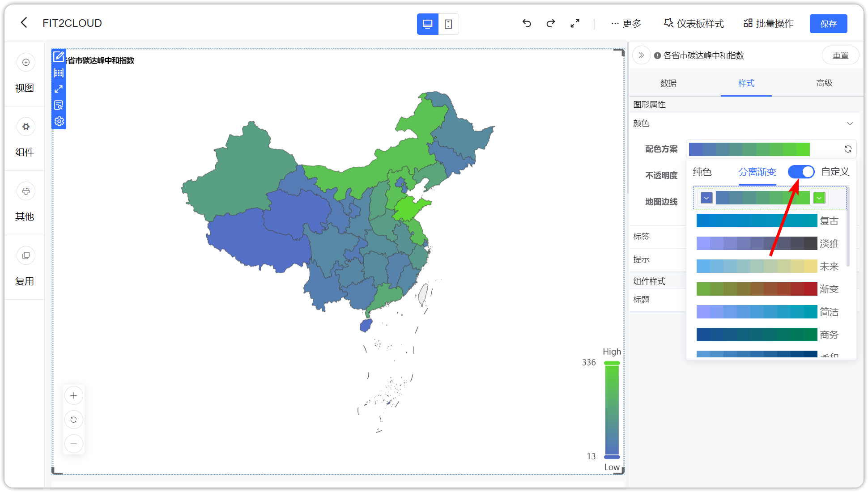This screenshot has height=492, width=868.
Task: Choose the 简洁 color scheme
Action: [x=768, y=312]
